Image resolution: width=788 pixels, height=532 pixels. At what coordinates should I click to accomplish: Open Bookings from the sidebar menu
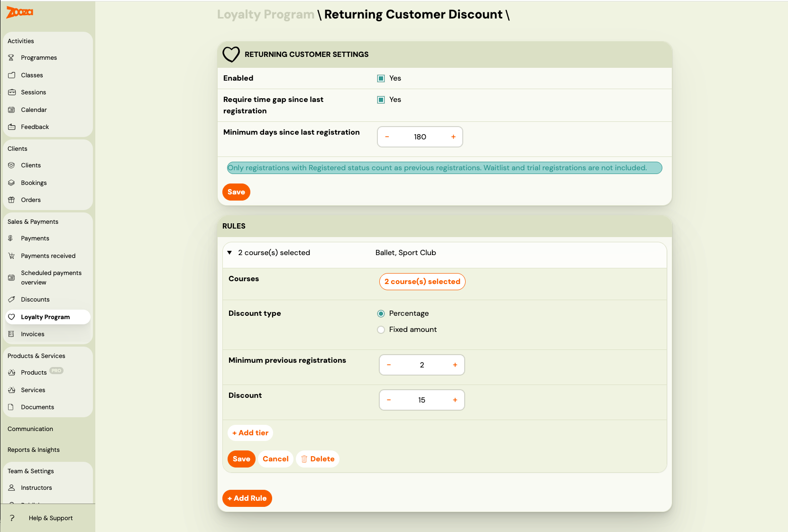11,183
